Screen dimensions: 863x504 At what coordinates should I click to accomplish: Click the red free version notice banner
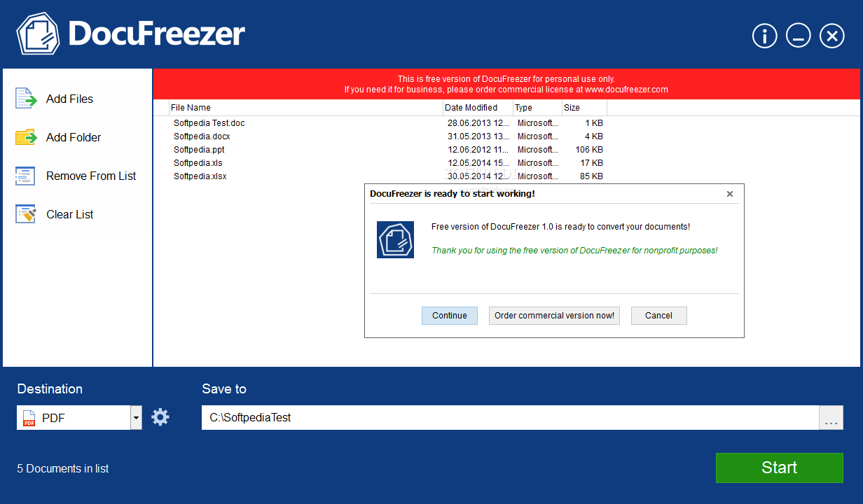tap(506, 84)
